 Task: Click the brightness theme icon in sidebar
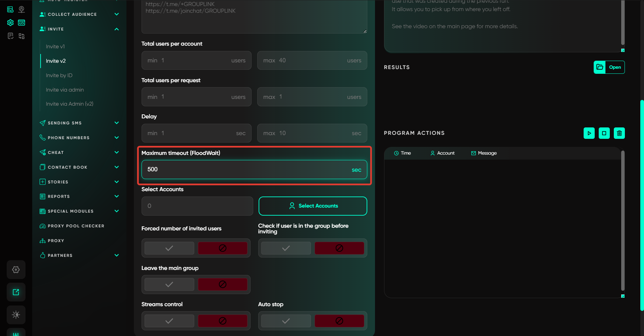tap(16, 315)
